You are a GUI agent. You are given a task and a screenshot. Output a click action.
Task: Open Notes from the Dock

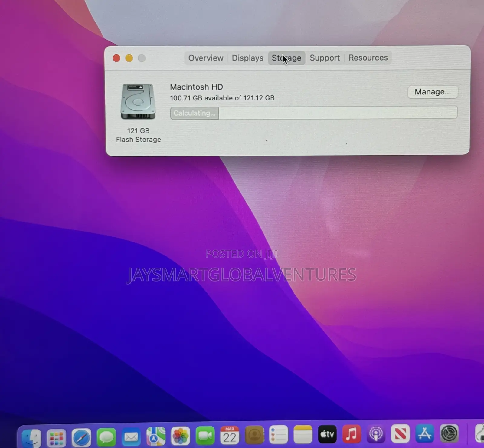(x=303, y=435)
